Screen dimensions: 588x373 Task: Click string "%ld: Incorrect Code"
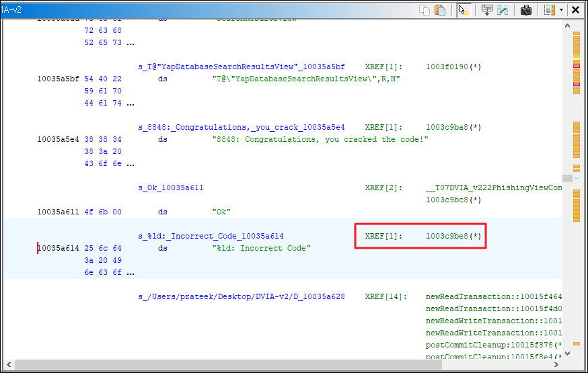pos(262,248)
